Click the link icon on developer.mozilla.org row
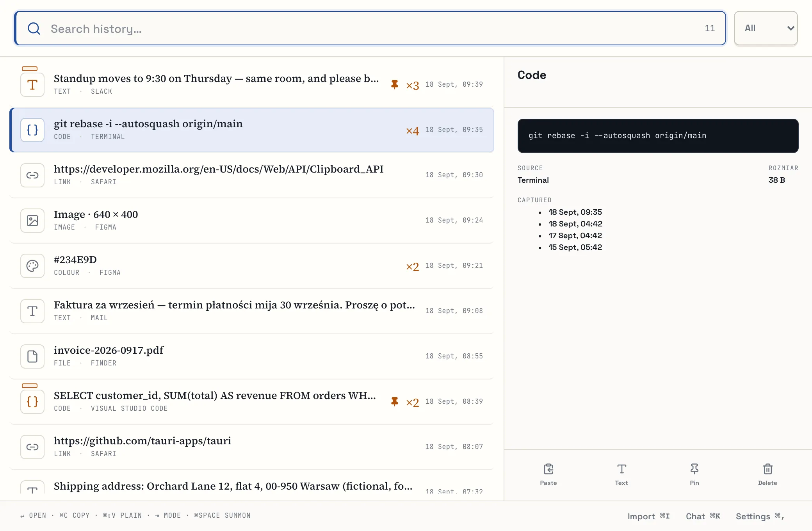 32,175
